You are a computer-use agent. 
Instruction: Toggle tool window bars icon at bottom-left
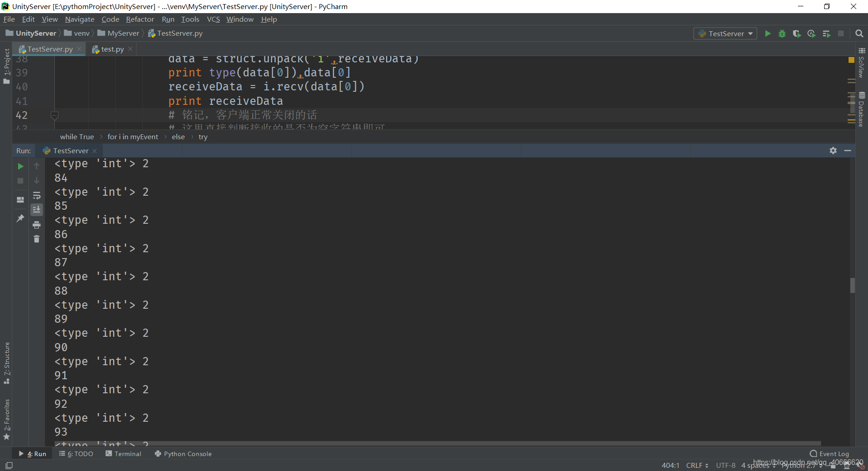coord(9,465)
